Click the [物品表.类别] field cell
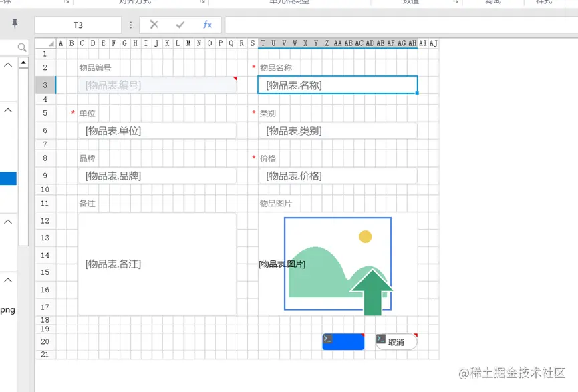This screenshot has width=578, height=392. point(337,131)
